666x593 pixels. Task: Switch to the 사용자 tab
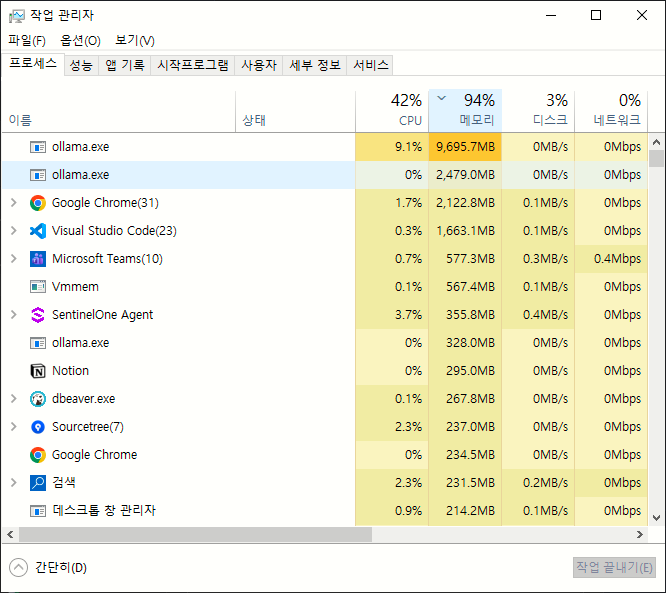point(259,65)
